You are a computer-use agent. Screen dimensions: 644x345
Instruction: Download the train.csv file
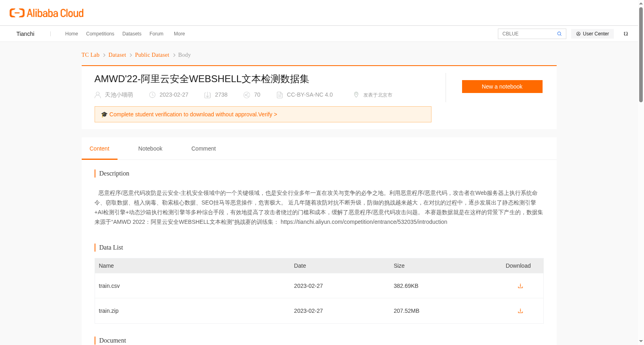520,286
